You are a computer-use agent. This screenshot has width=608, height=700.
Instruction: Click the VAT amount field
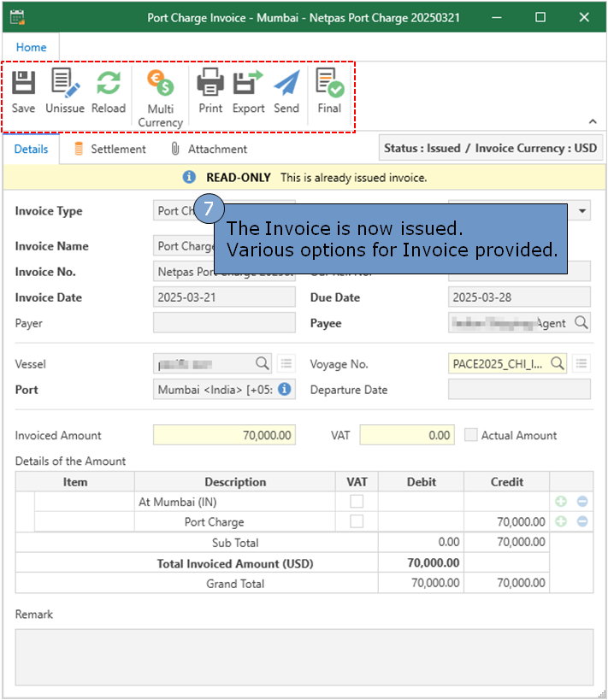[407, 435]
